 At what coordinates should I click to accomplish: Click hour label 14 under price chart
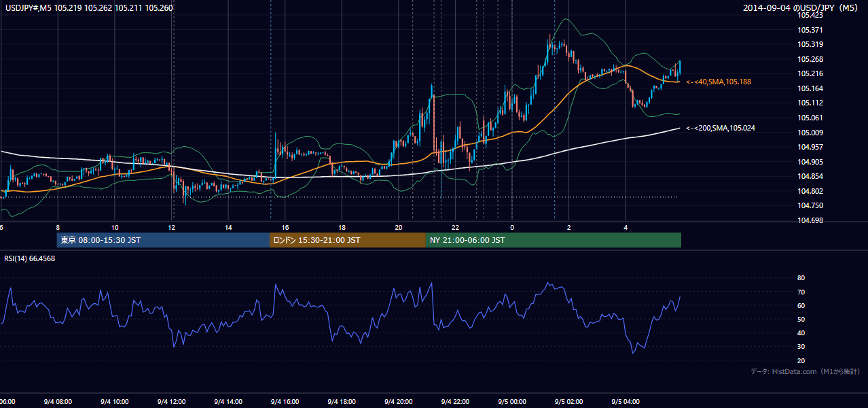(x=228, y=227)
